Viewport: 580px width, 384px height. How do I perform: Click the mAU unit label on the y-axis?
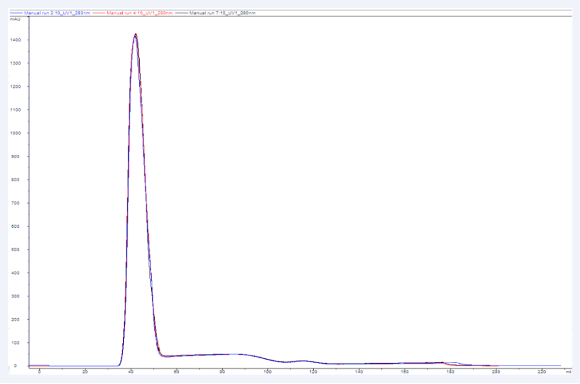(15, 19)
